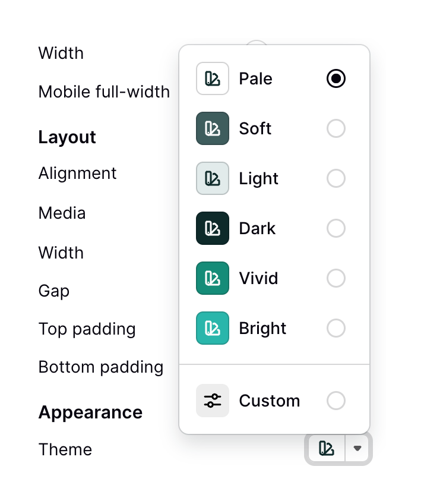424x504 pixels.
Task: Choose the Light color theme swatch
Action: click(x=212, y=178)
